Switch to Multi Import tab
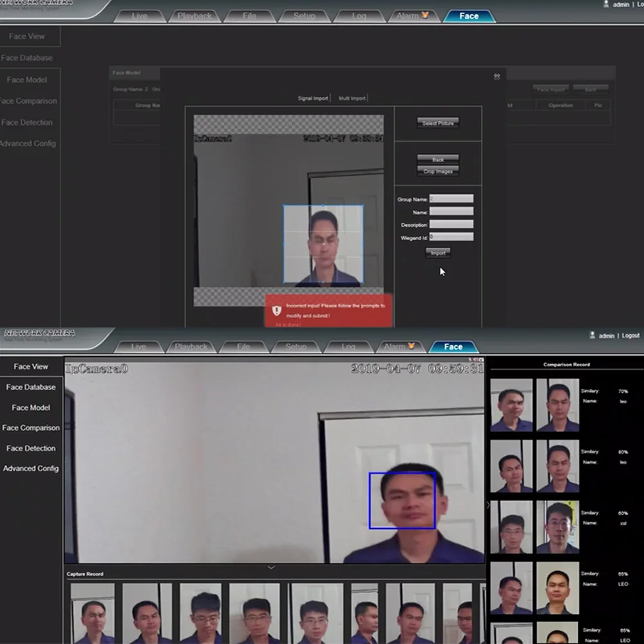This screenshot has width=644, height=644. 352,98
